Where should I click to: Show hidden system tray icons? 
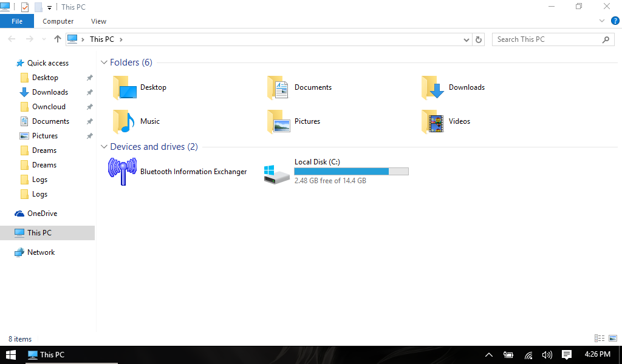[489, 355]
